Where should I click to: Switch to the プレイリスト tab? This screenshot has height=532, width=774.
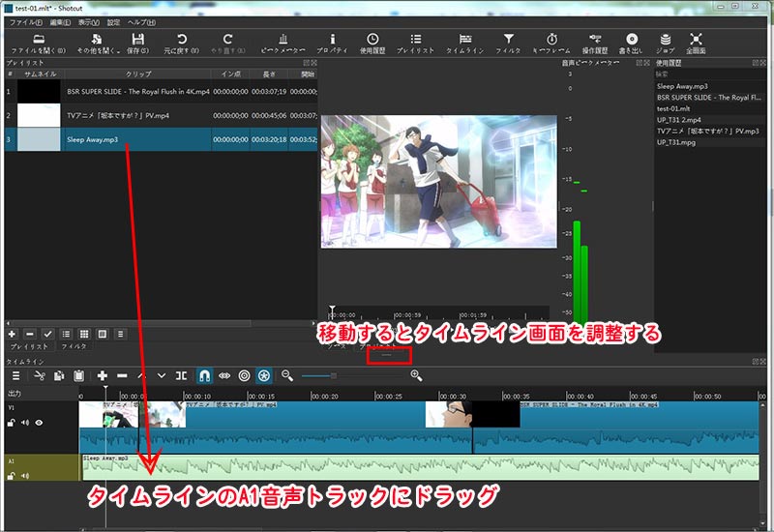(x=29, y=347)
